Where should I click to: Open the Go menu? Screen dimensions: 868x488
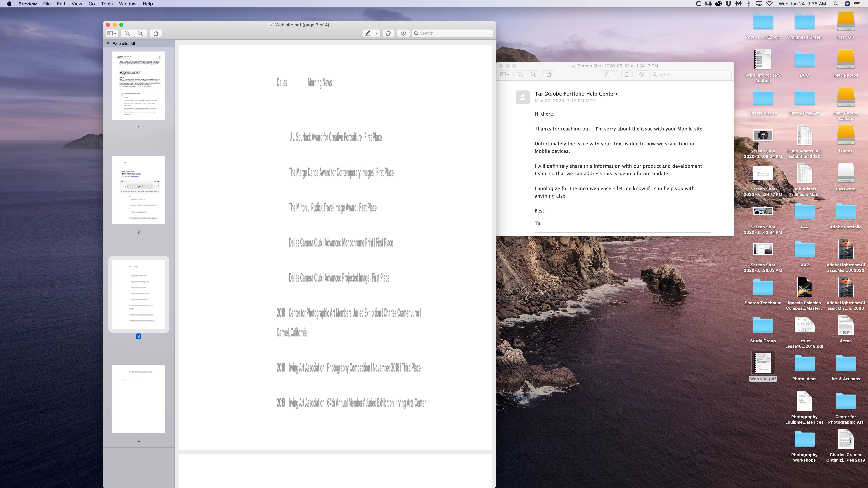click(x=91, y=4)
